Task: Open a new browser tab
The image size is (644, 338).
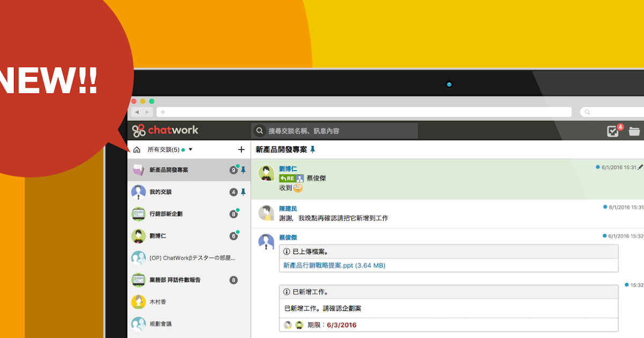Action: point(162,112)
